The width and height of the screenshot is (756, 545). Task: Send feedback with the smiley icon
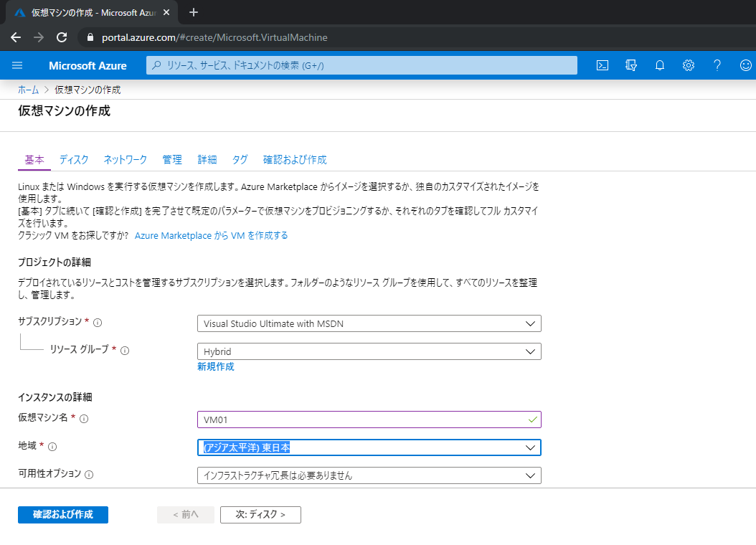point(745,65)
